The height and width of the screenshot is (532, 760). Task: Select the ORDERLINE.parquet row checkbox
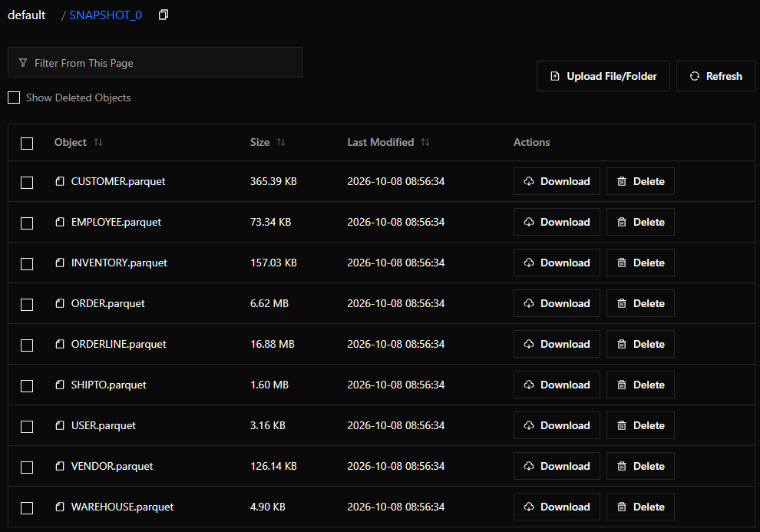pos(27,345)
